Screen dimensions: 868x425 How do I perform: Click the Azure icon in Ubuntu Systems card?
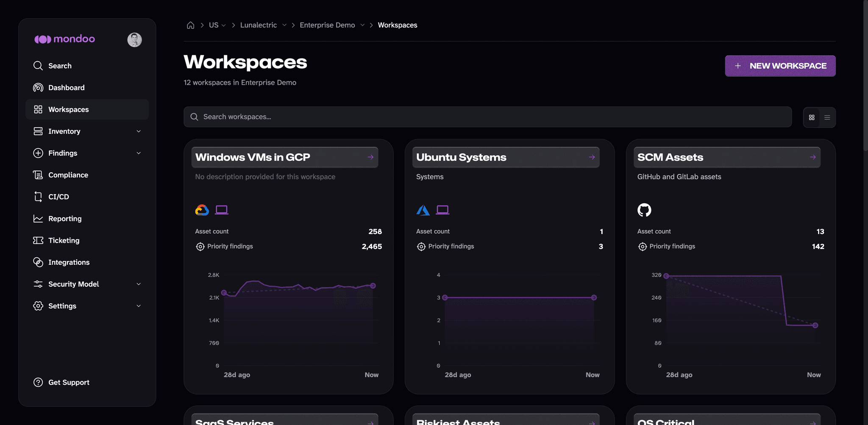(423, 210)
